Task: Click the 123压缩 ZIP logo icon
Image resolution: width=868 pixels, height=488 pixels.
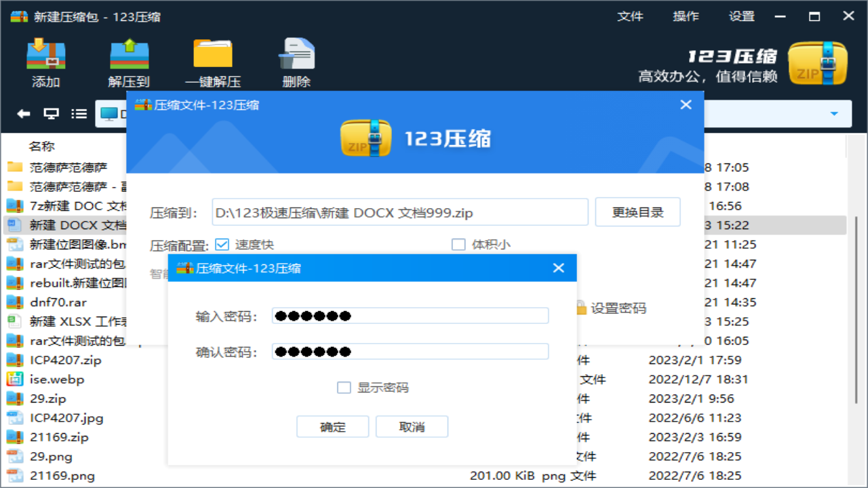Action: point(818,61)
